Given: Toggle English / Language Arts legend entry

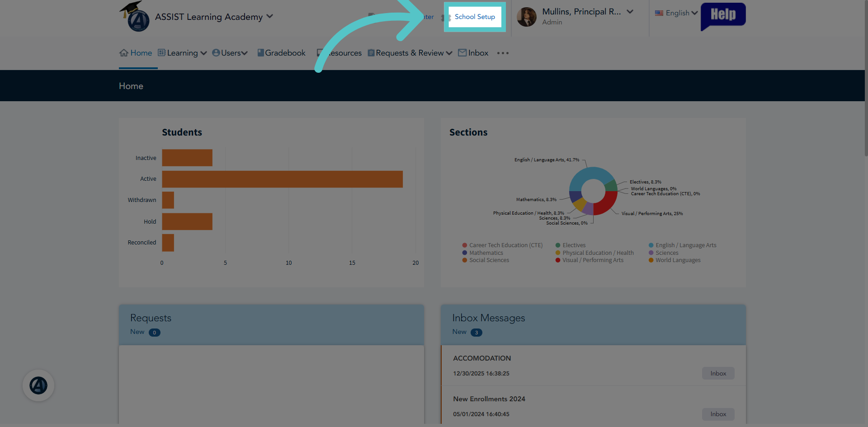Looking at the screenshot, I should pos(683,245).
